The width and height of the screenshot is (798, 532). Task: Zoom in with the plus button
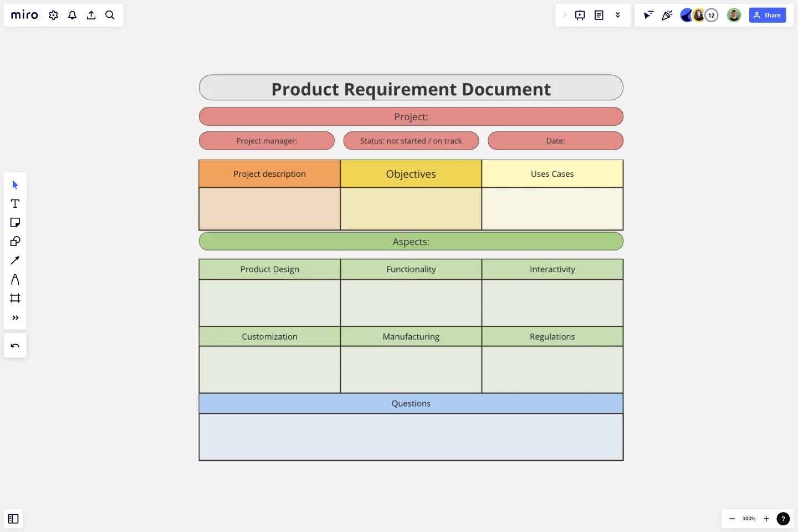pos(766,519)
